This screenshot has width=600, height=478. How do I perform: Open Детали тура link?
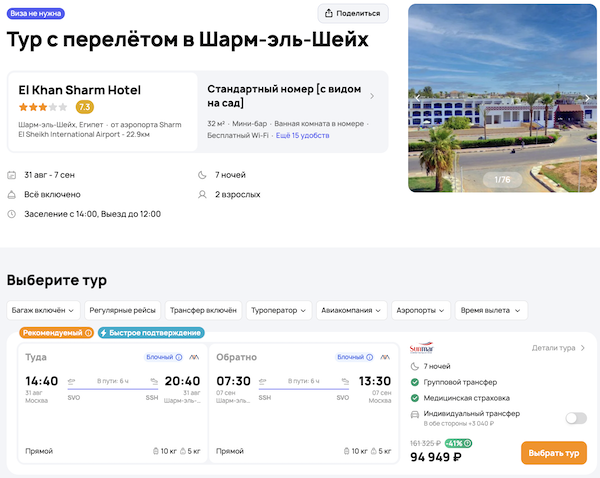click(558, 348)
